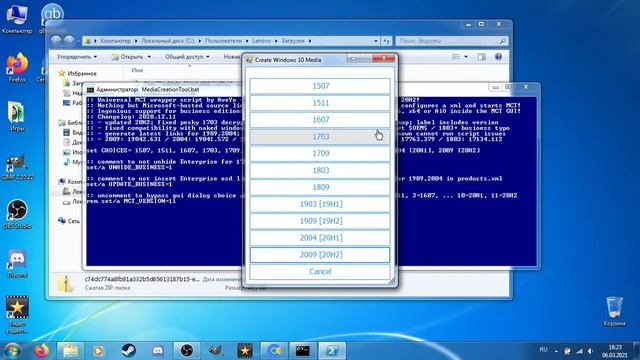Viewport: 640px width, 360px height.
Task: Open Discord from the taskbar
Action: pos(158,351)
